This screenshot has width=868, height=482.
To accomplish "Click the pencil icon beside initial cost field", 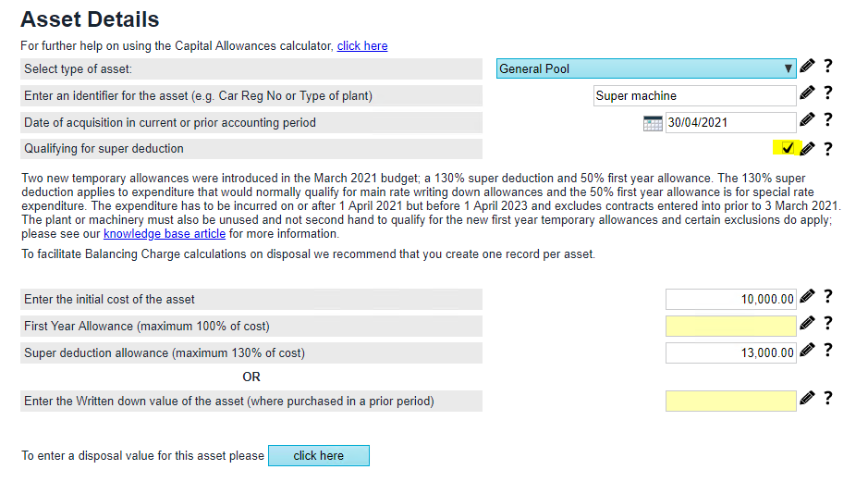I will click(807, 297).
